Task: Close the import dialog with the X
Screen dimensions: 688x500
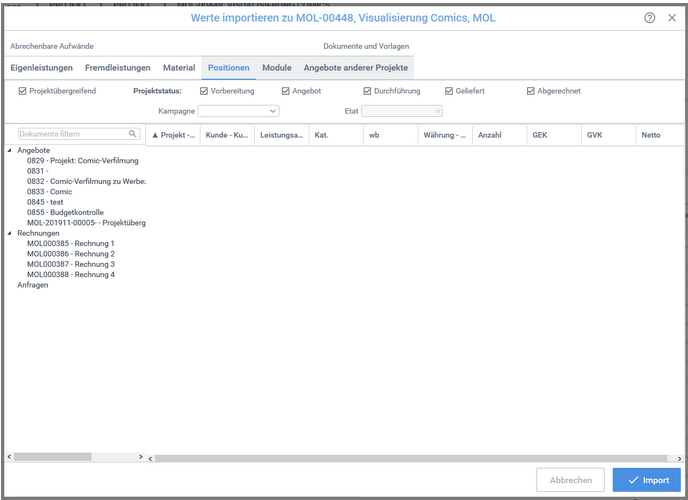Action: tap(672, 18)
